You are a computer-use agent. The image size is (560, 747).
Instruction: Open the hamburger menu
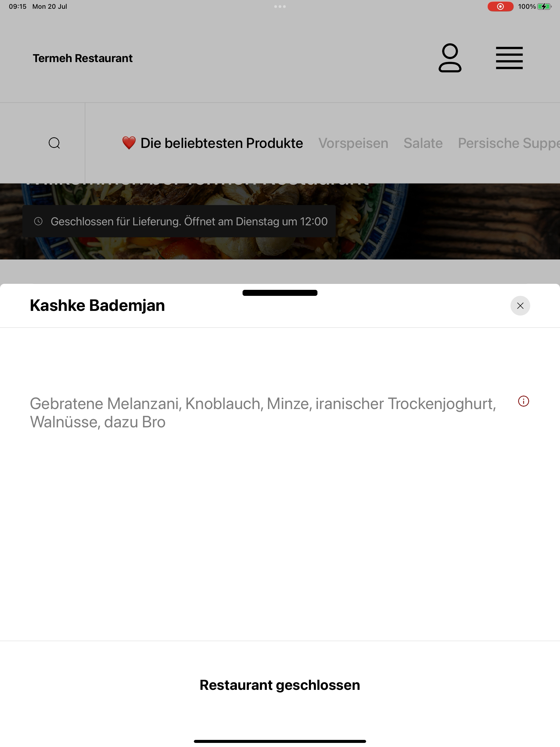[509, 58]
